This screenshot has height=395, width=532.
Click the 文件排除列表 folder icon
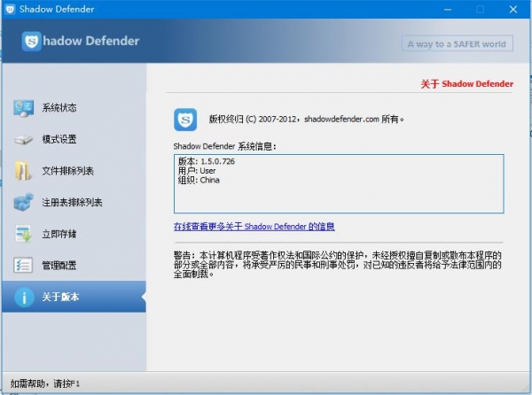pyautogui.click(x=23, y=171)
